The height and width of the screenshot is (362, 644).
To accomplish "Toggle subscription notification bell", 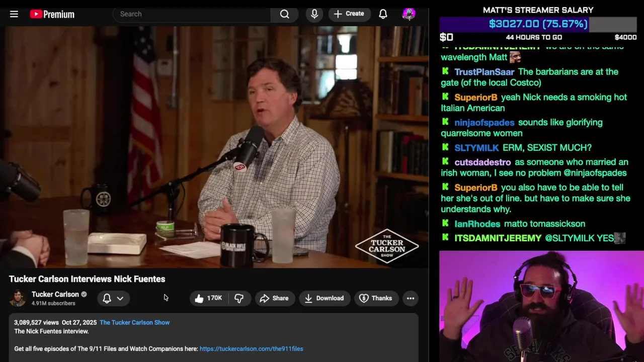I will [107, 298].
